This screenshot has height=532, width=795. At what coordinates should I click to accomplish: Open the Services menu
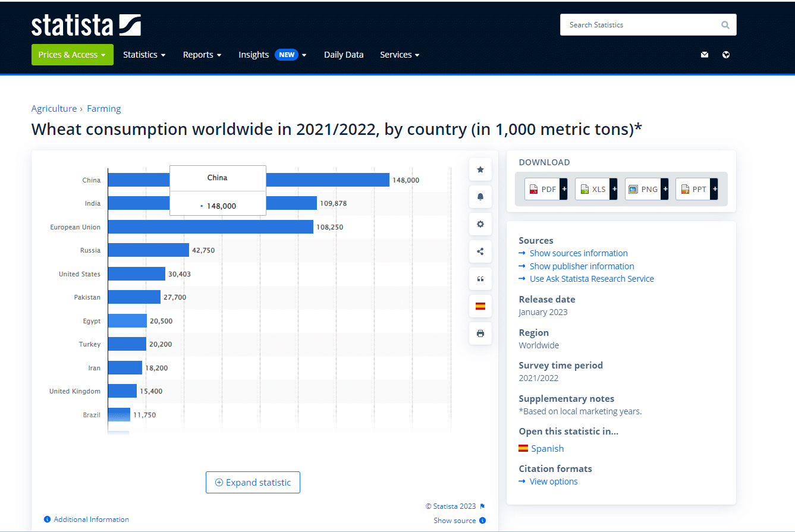[x=400, y=55]
